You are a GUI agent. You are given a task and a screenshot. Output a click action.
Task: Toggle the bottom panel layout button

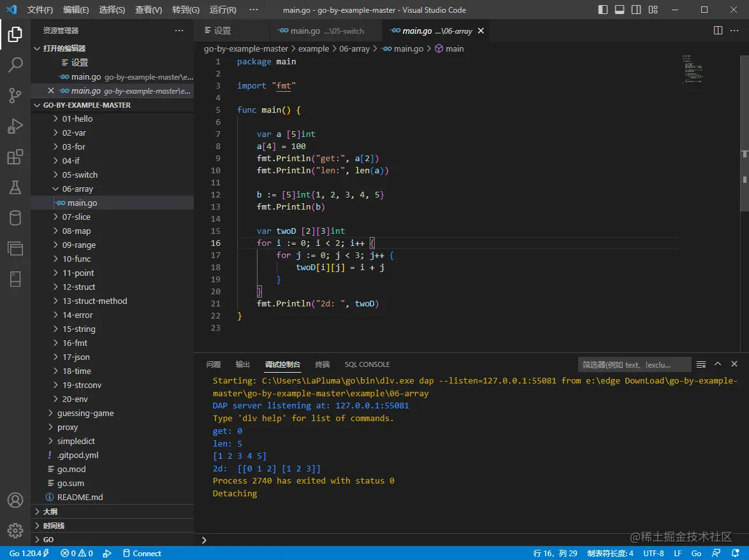click(620, 10)
